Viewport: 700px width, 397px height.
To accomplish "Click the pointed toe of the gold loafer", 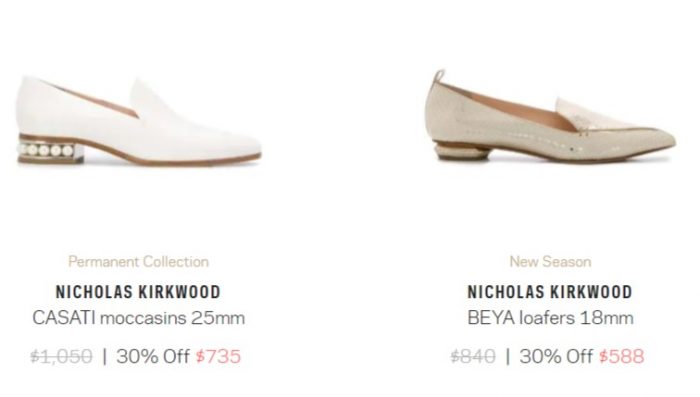I will click(656, 142).
